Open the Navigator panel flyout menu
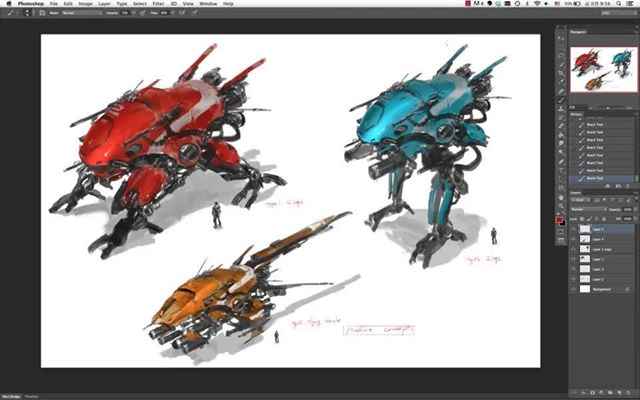The image size is (640, 400). click(x=636, y=32)
